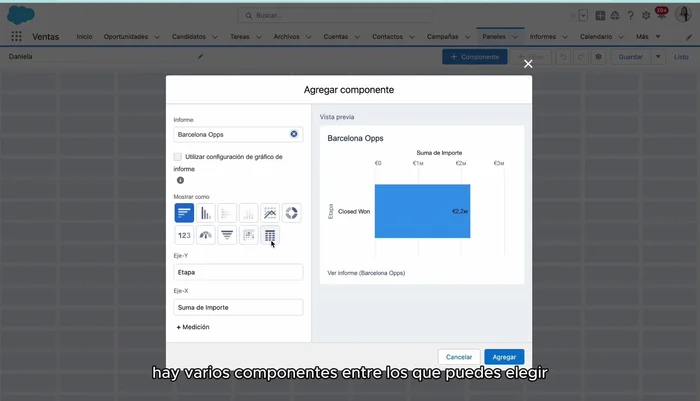Click the + Componente button
Image resolution: width=700 pixels, height=401 pixels.
pos(475,57)
